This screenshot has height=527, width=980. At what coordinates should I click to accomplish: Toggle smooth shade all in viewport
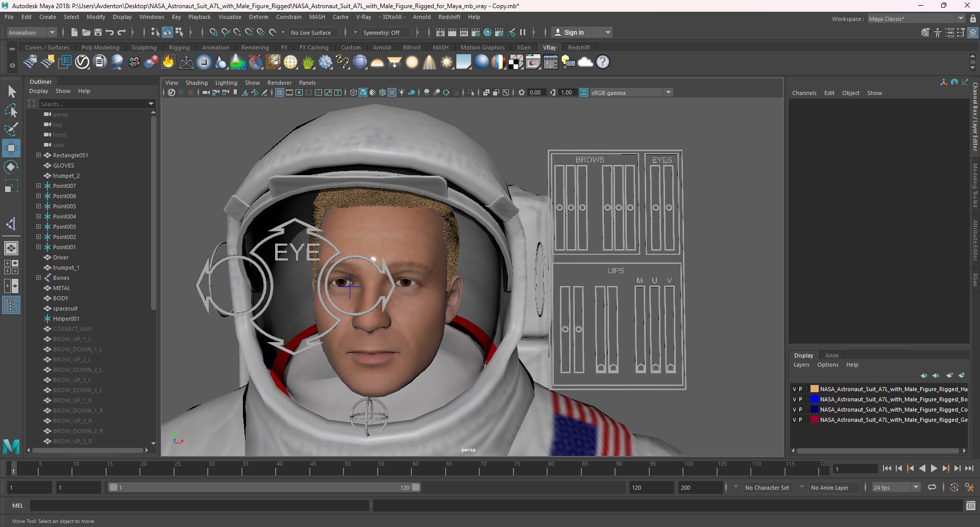(363, 92)
